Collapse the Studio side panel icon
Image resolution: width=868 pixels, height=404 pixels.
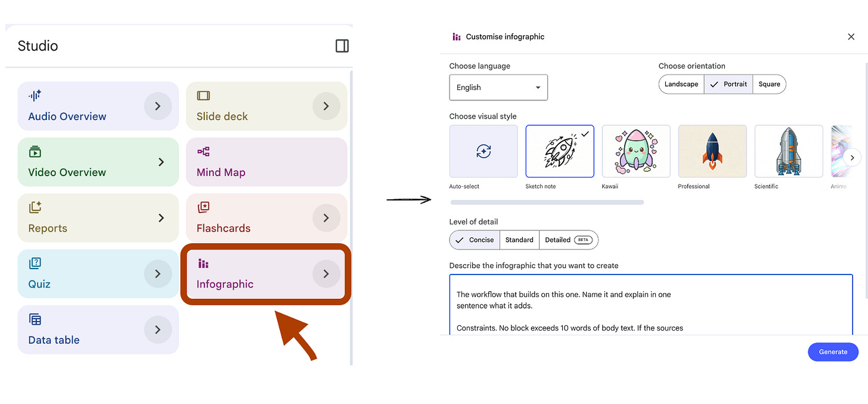pos(342,46)
